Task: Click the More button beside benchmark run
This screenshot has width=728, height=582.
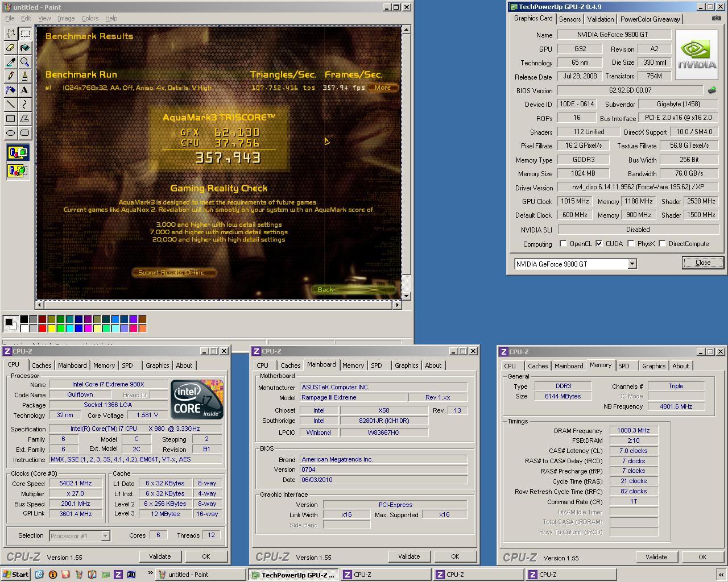Action: (382, 88)
